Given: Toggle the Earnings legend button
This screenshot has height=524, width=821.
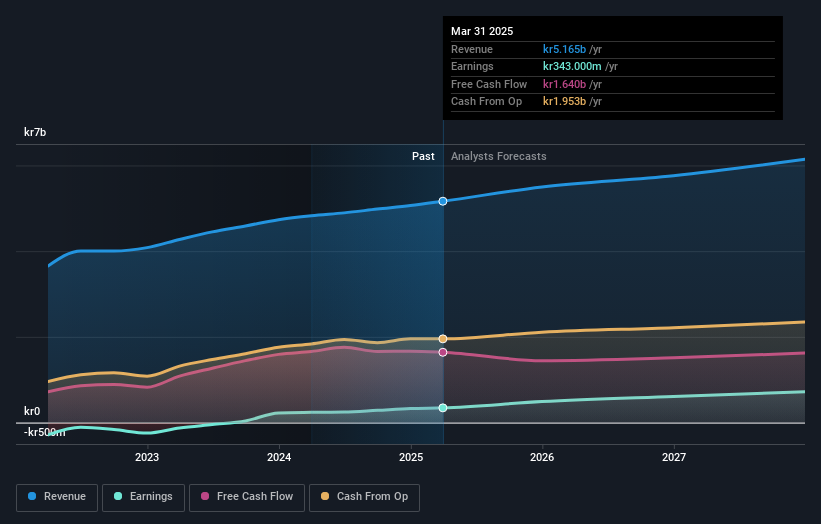Looking at the screenshot, I should point(143,497).
